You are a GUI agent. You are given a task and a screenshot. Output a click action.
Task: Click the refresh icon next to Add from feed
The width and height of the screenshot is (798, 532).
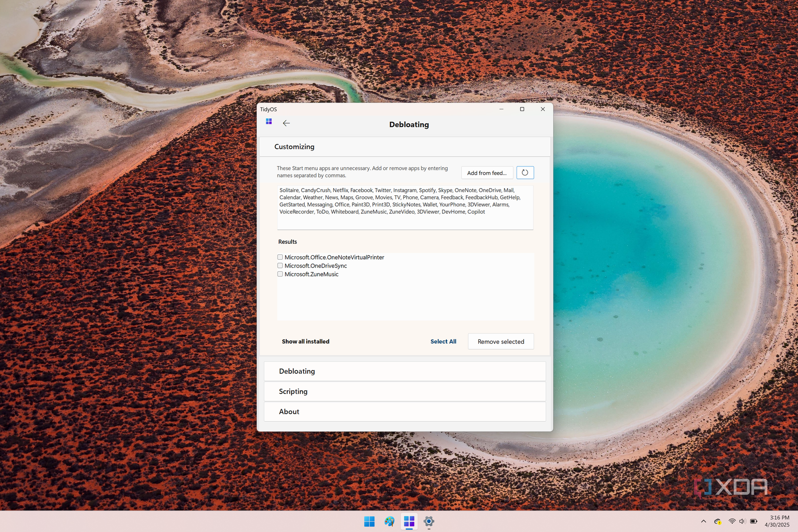point(525,173)
